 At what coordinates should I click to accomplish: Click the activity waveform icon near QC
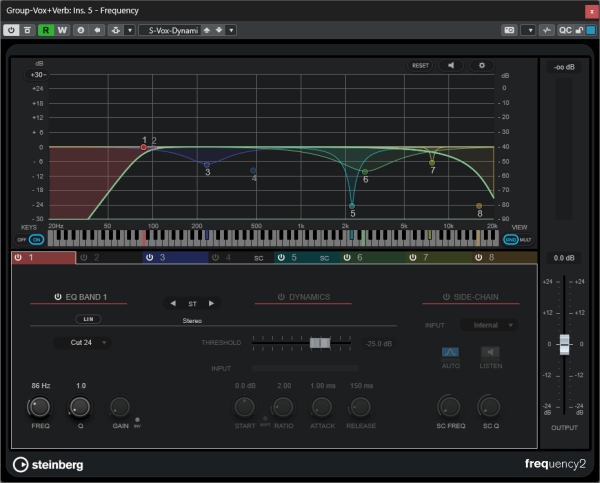pos(547,30)
